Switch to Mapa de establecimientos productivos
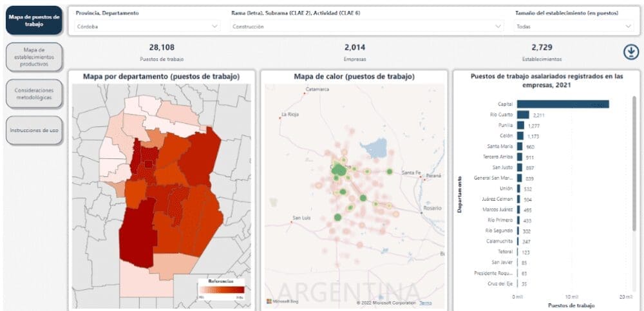Image resolution: width=644 pixels, height=311 pixels. pyautogui.click(x=33, y=57)
